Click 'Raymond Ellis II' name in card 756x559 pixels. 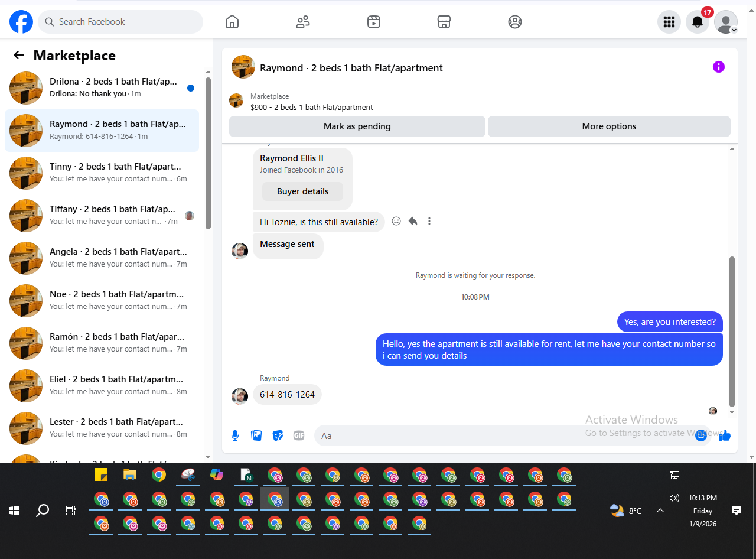292,158
